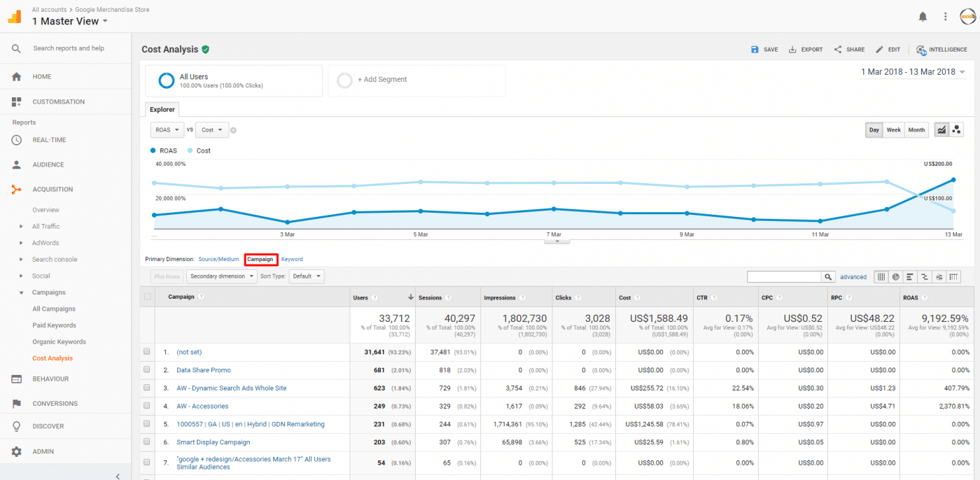Select the comparison view icon
This screenshot has height=480, width=980.
[925, 277]
